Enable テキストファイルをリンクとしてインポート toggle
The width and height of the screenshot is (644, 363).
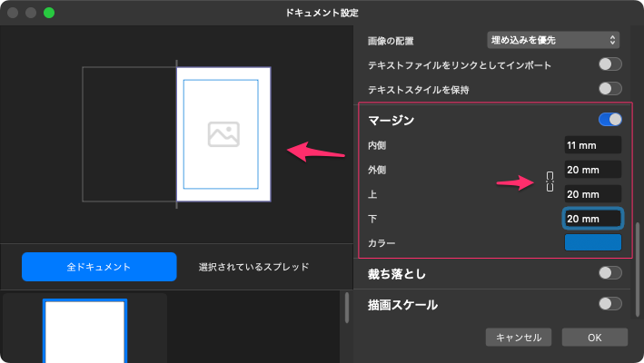(609, 64)
